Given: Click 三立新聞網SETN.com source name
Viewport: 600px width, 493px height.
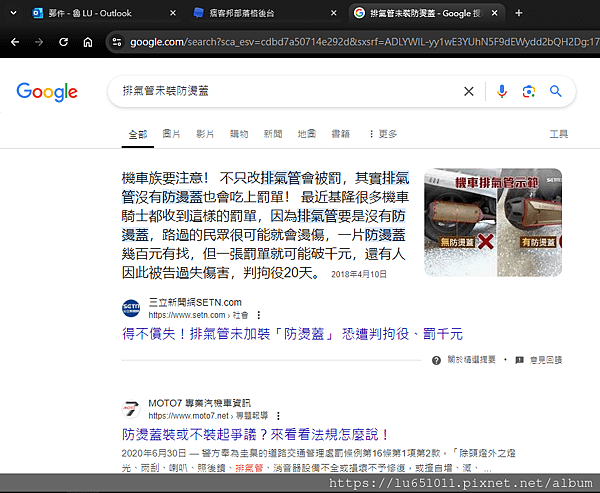Looking at the screenshot, I should (195, 302).
